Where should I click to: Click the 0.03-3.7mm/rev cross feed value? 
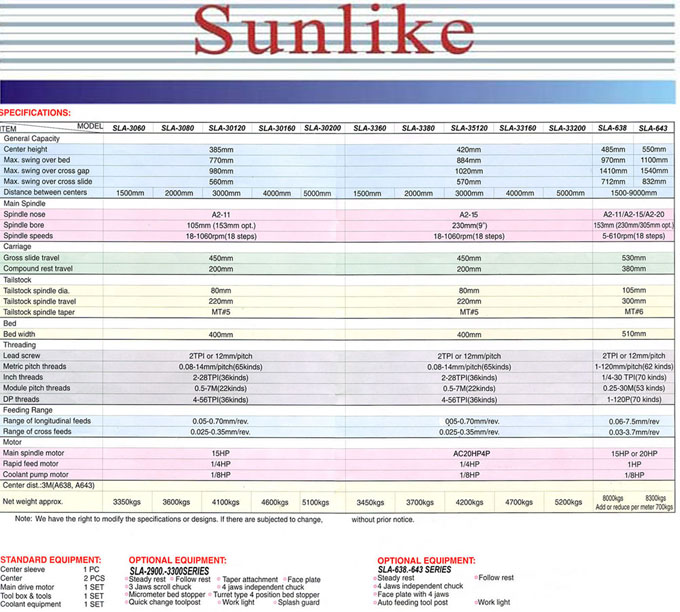tap(634, 432)
